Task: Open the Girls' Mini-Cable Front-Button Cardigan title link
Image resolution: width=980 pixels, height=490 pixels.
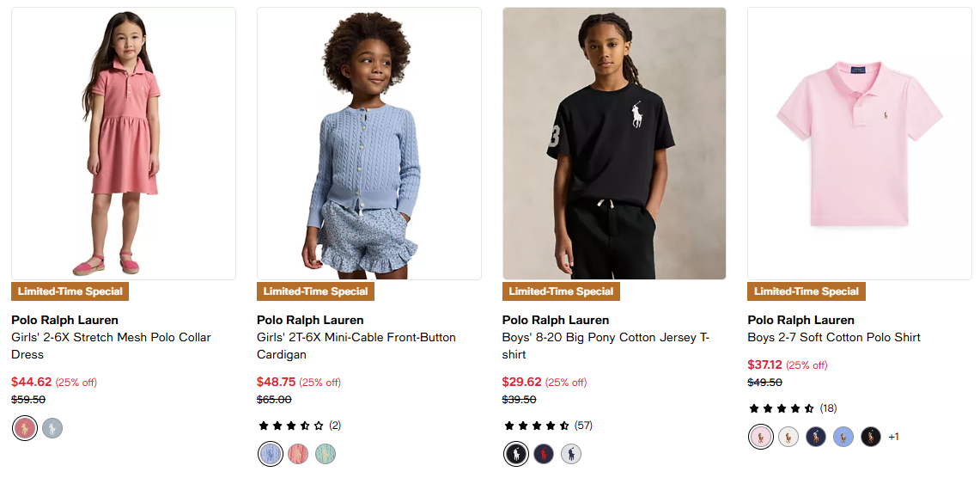Action: [356, 346]
